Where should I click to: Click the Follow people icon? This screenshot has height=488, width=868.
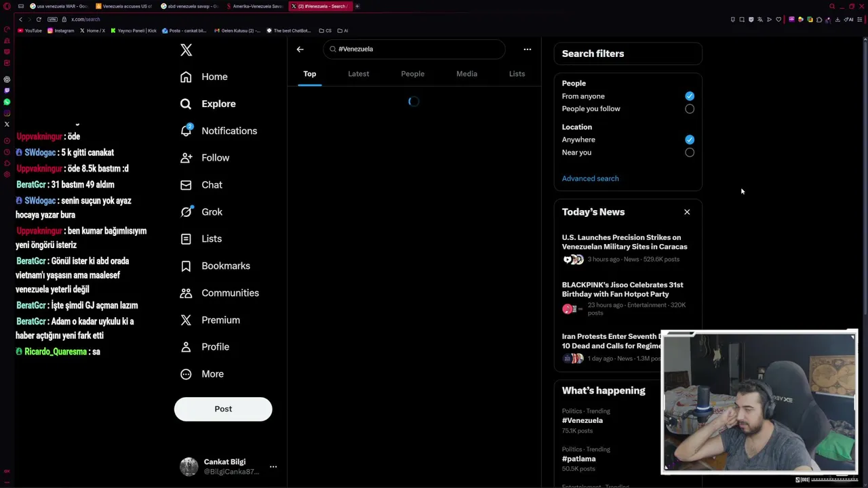click(x=186, y=157)
